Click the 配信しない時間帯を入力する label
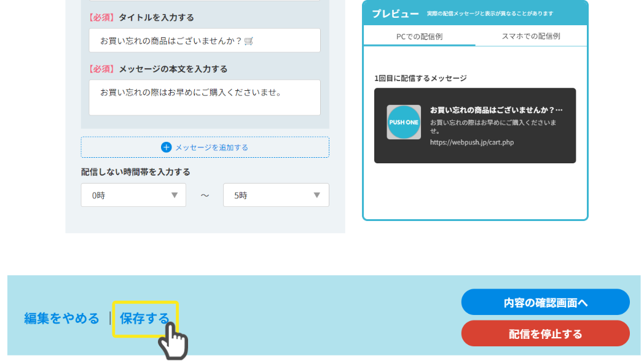Image resolution: width=644 pixels, height=361 pixels. [136, 172]
